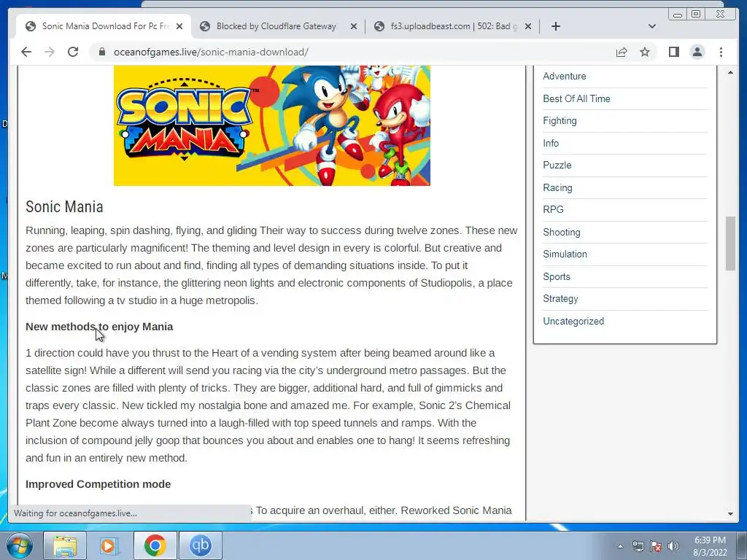
Task: Open the Puzzle category link
Action: 557,166
